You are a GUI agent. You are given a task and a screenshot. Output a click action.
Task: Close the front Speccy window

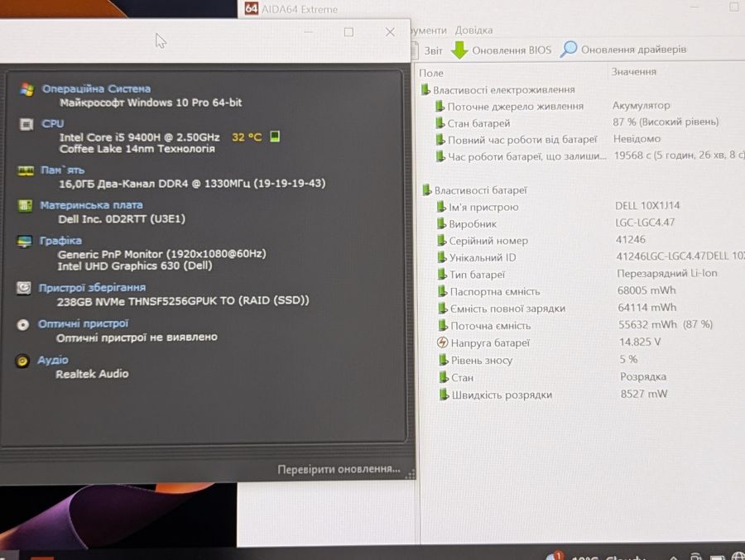[390, 31]
